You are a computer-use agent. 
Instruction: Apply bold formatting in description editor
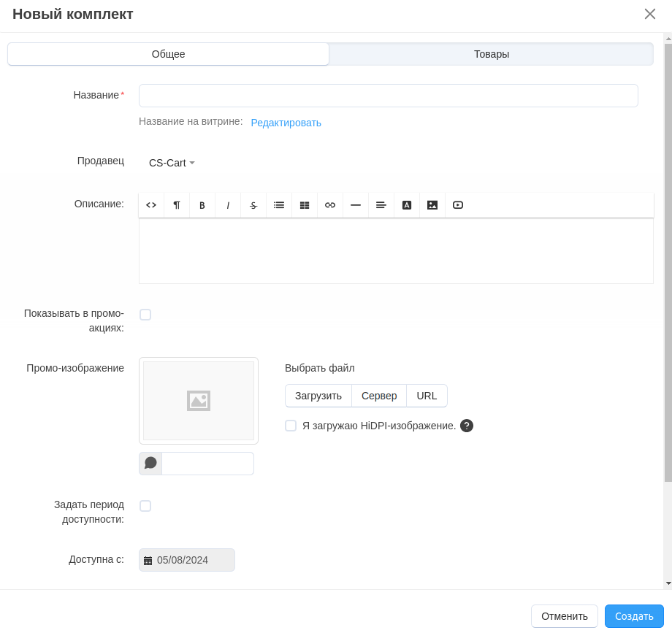coord(202,205)
